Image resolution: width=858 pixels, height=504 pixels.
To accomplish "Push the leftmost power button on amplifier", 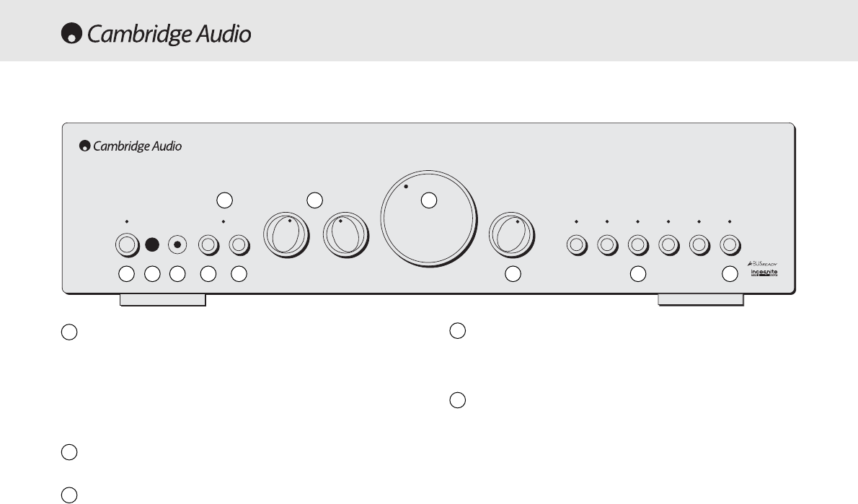I will click(x=127, y=244).
